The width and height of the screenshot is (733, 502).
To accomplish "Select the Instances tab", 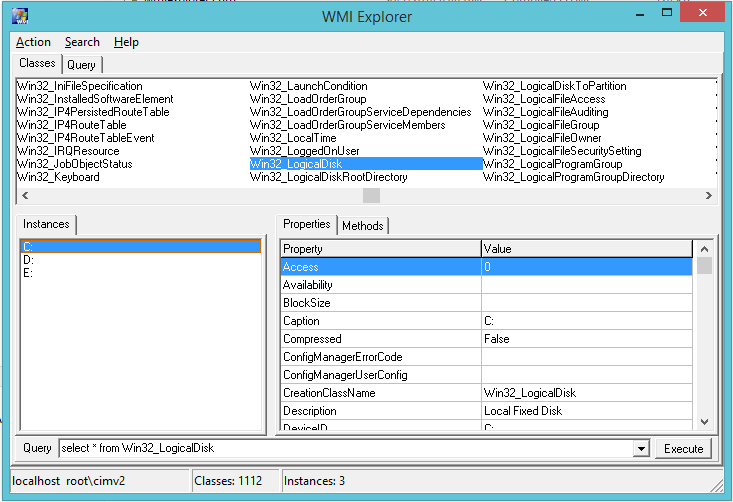I will (x=46, y=224).
